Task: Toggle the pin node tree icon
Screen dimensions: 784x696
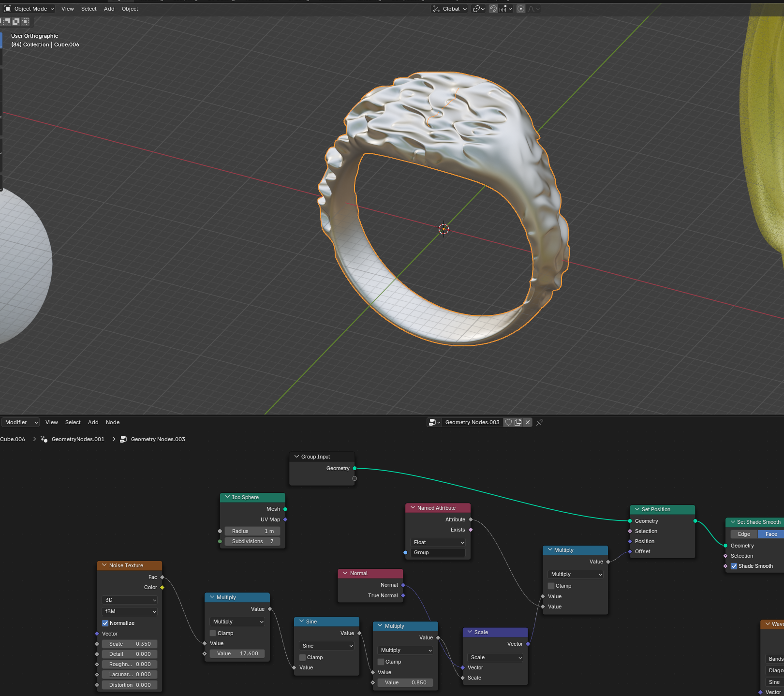Action: [540, 422]
